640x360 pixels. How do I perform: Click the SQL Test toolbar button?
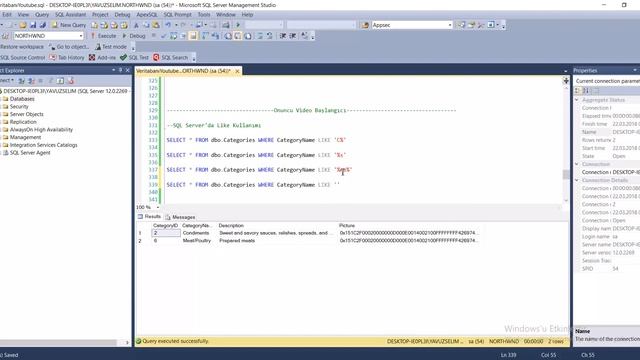pos(134,58)
